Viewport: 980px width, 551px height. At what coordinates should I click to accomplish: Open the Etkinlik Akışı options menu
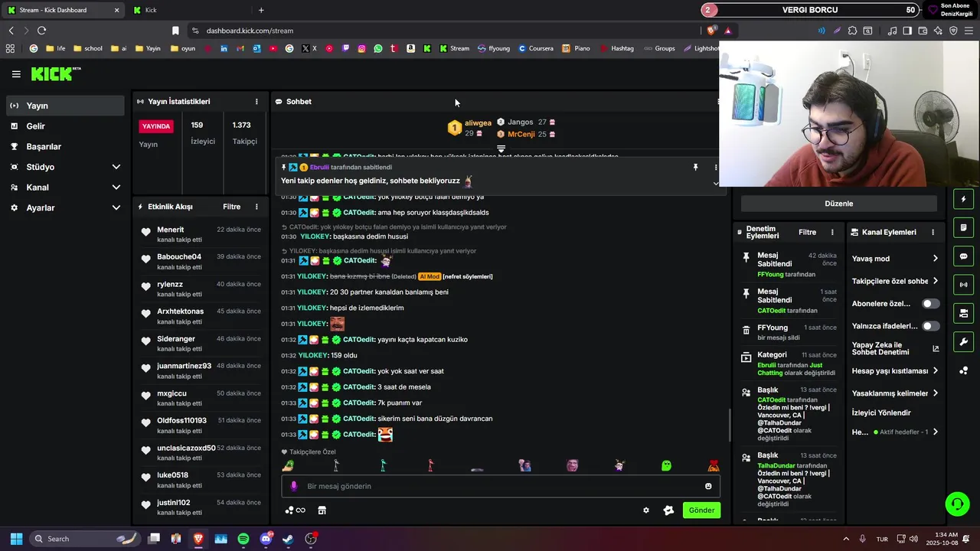(256, 207)
